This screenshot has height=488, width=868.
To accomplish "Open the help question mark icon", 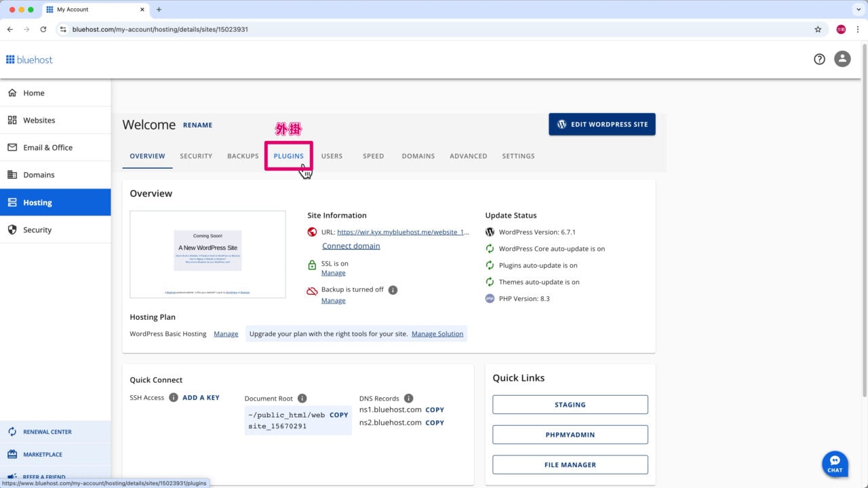I will coord(819,59).
